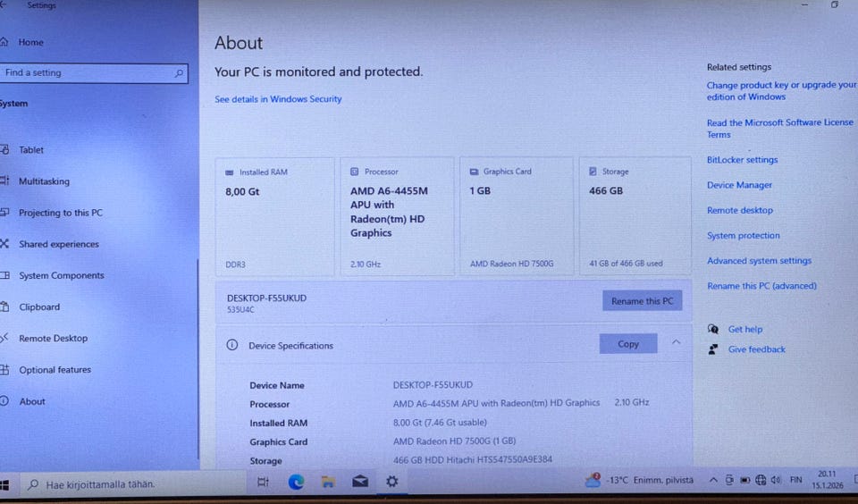Screen dimensions: 858x504
Task: Click the sidebar vertical scrollbar
Action: coord(198,358)
